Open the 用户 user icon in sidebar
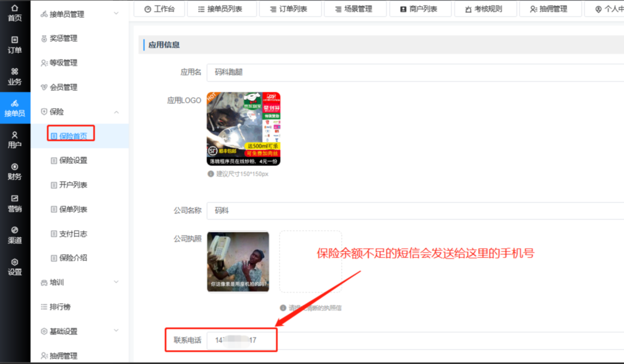 [x=15, y=135]
